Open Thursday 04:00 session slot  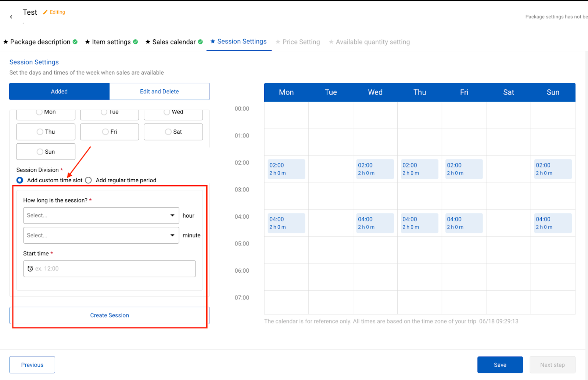(x=420, y=223)
